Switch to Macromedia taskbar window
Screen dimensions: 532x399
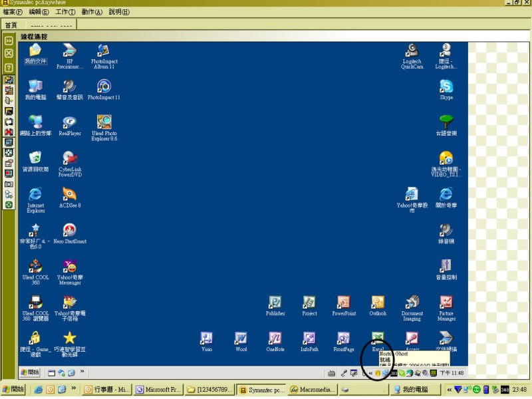[x=313, y=390]
